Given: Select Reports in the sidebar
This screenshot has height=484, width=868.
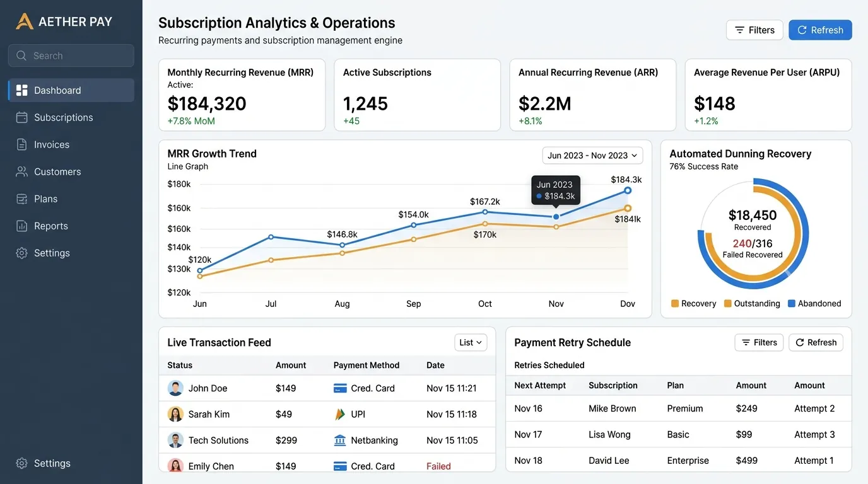Looking at the screenshot, I should click(71, 226).
